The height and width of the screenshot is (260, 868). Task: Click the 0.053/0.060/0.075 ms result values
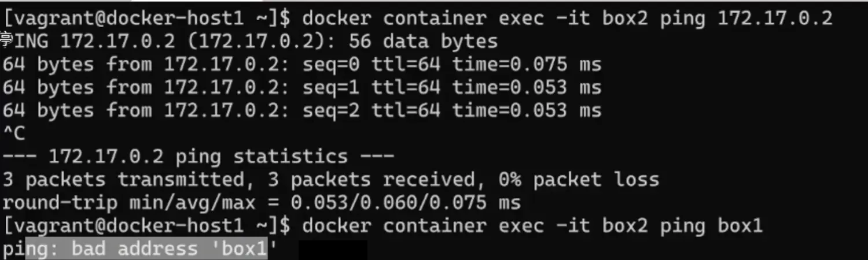(x=406, y=203)
